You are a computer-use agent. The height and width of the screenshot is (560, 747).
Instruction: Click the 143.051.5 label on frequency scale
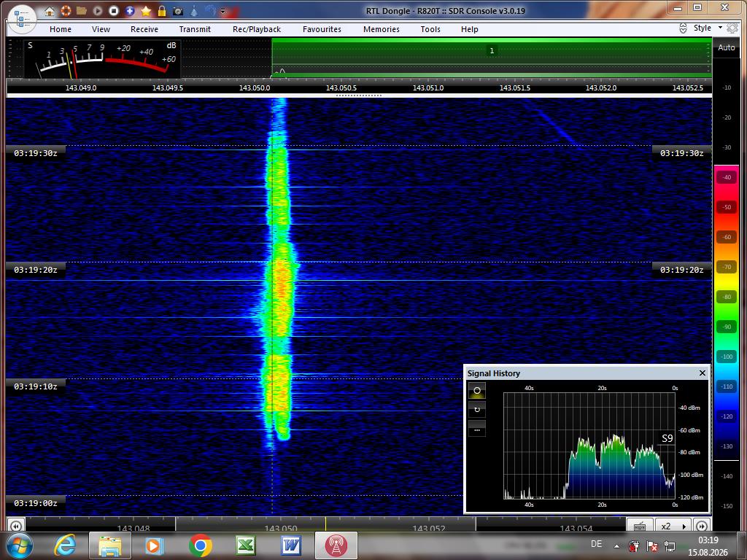[514, 88]
